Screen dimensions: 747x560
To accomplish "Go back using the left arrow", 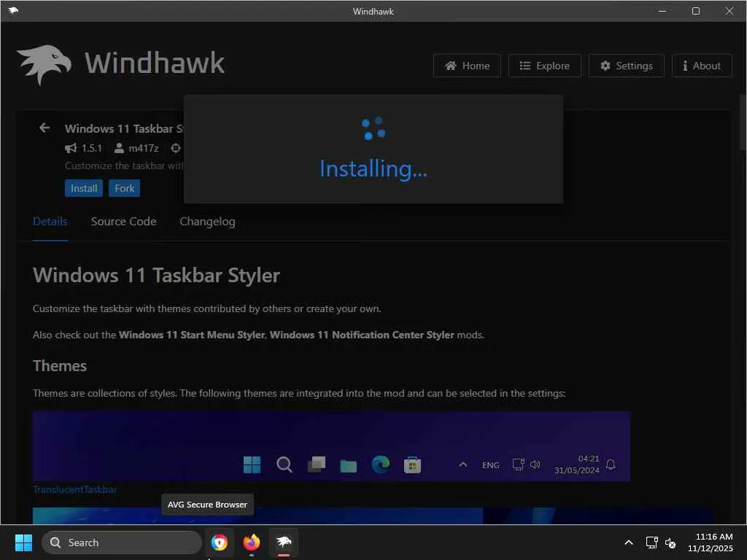I will [x=44, y=128].
